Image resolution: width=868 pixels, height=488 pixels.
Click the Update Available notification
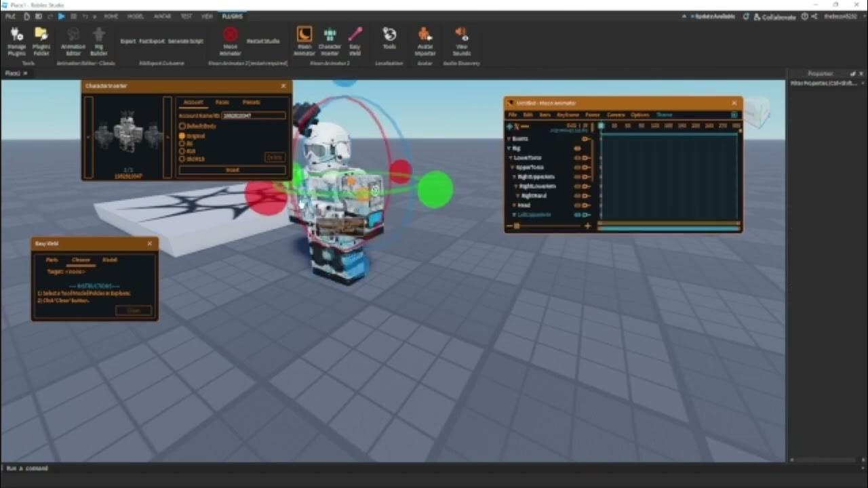(x=713, y=16)
